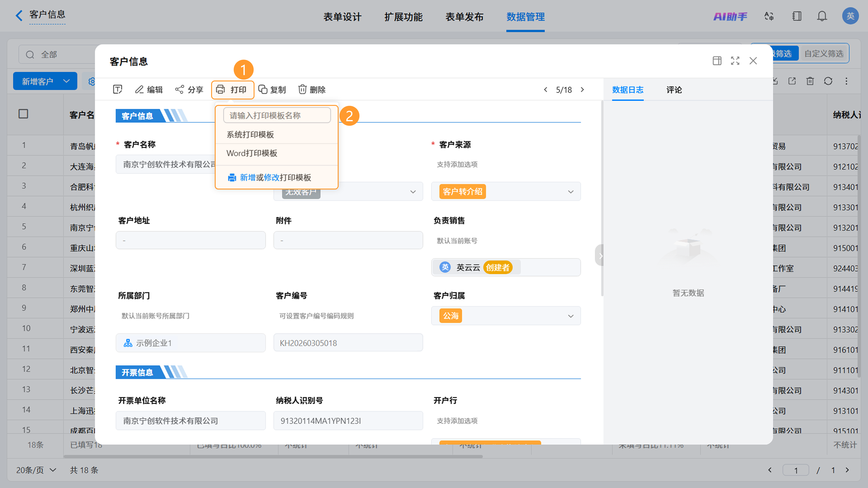Click the language translate icon

coord(769,16)
